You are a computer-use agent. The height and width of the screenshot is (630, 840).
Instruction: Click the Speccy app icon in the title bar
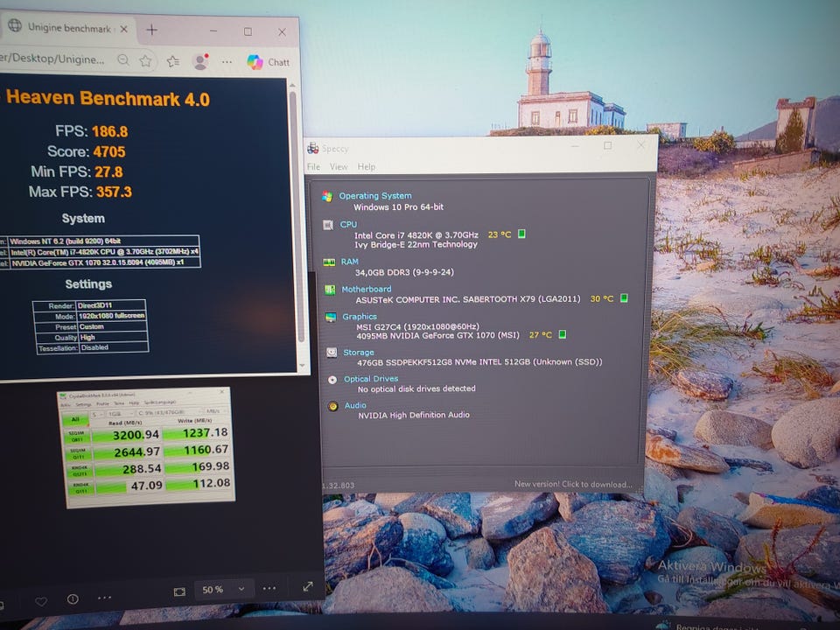(x=313, y=148)
